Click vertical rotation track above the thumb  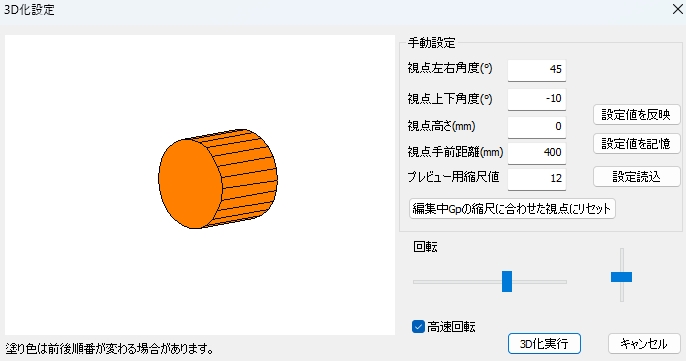(622, 260)
